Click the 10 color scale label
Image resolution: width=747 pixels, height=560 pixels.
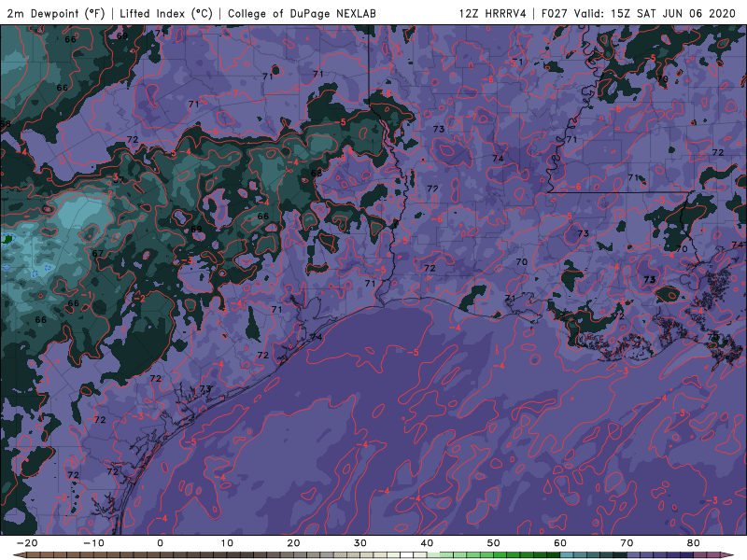coord(227,543)
